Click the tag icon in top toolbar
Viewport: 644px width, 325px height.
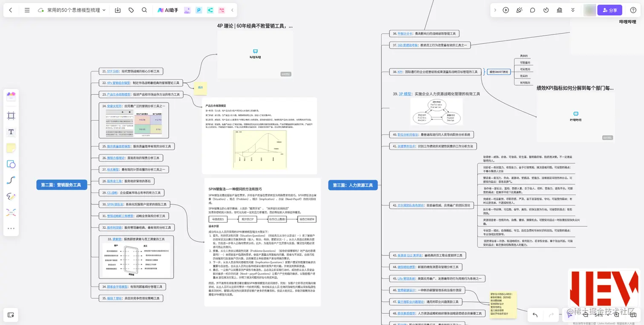point(131,10)
